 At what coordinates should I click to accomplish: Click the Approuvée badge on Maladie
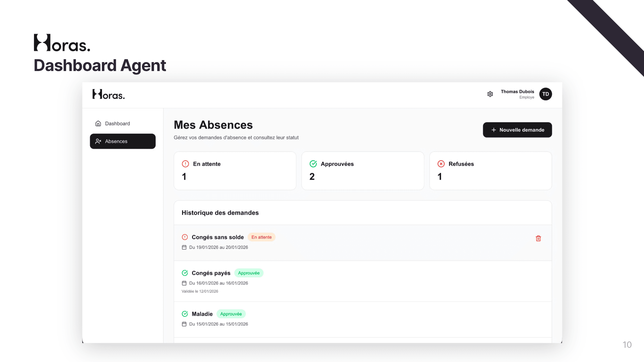[x=231, y=314]
